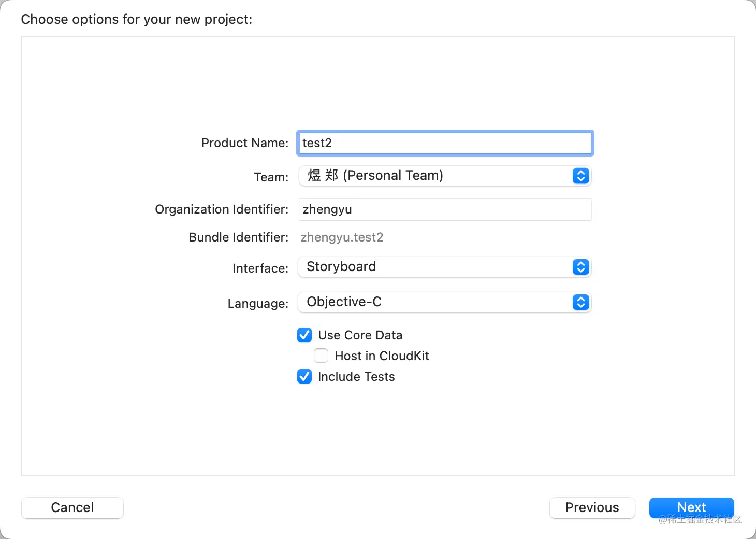Click the "Host in CloudKit" label text

tap(382, 356)
